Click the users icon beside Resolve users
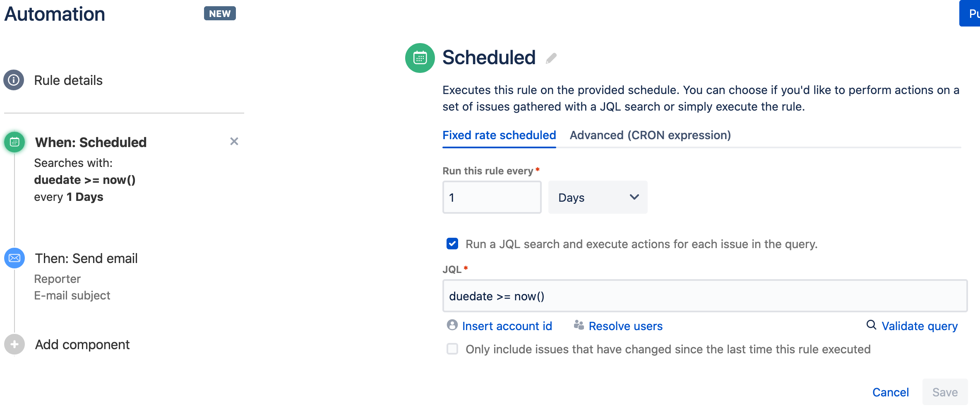 (579, 326)
